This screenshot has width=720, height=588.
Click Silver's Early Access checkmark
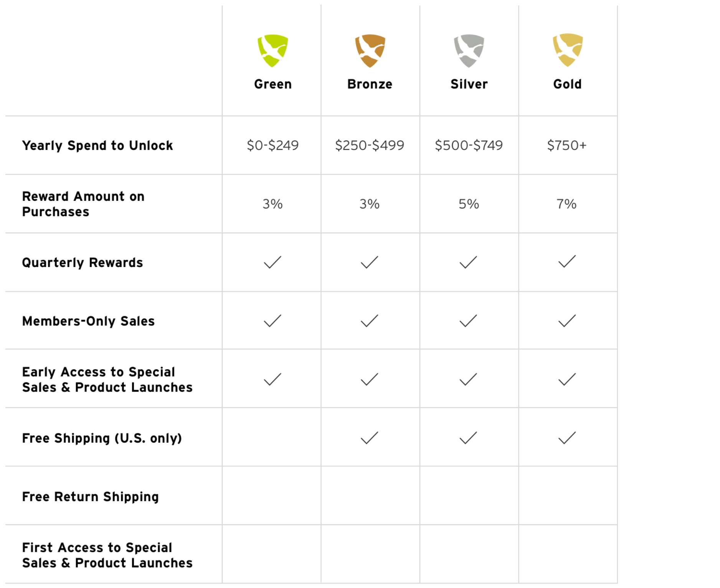pyautogui.click(x=468, y=379)
